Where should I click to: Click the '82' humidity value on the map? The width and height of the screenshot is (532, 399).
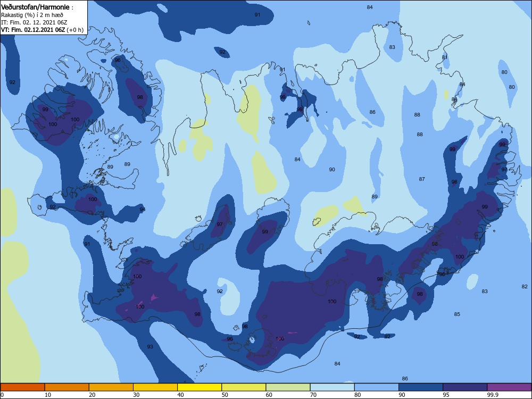[x=525, y=286]
